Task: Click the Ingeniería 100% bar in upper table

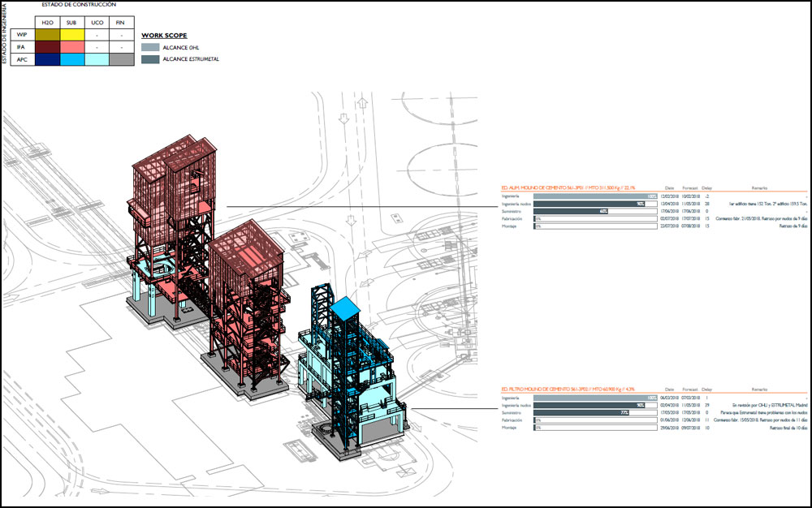Action: coord(594,196)
